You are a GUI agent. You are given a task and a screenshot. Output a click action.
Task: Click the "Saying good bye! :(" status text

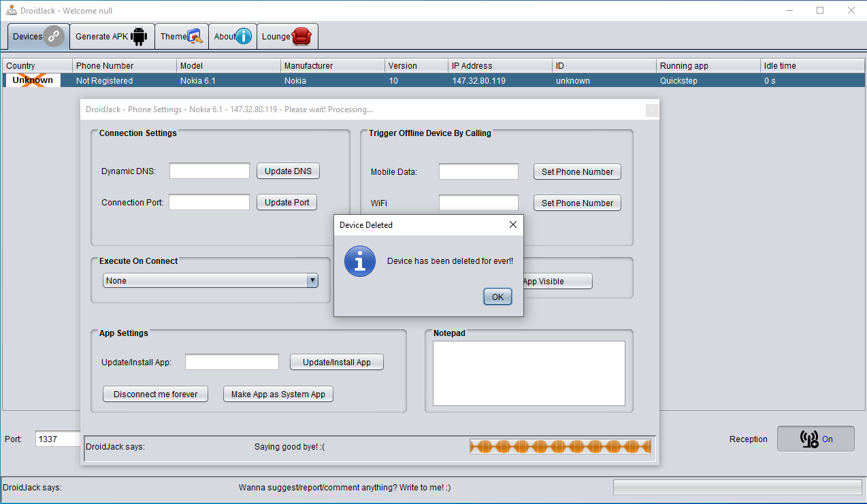(x=289, y=447)
